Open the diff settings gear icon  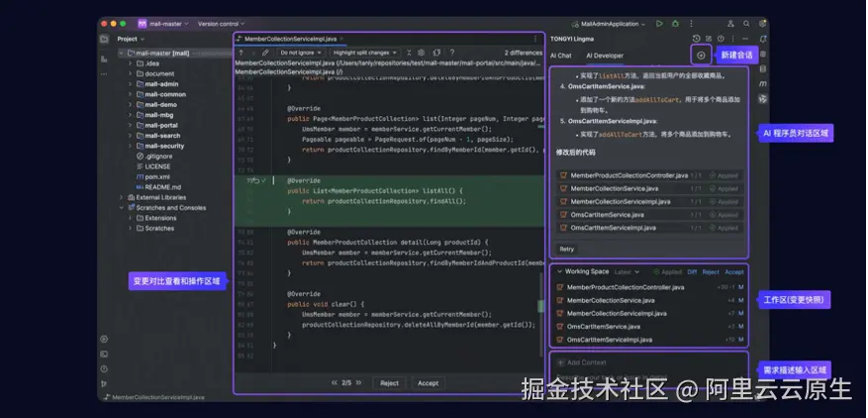[422, 52]
